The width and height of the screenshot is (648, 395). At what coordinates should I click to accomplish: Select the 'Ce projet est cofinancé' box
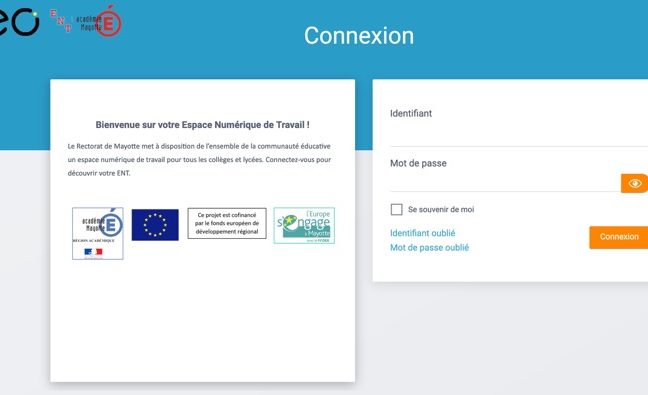(x=227, y=224)
